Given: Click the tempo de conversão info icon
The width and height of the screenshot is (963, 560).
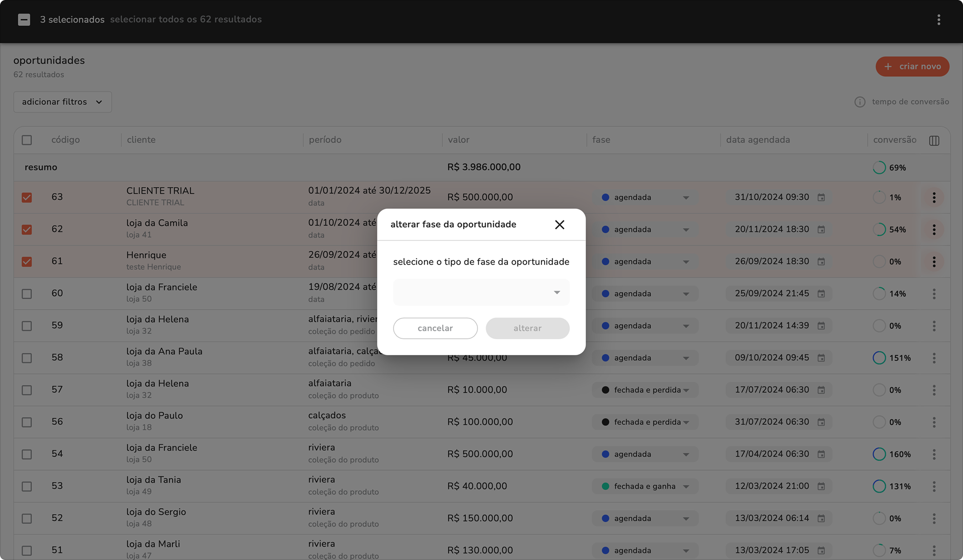Looking at the screenshot, I should (859, 102).
